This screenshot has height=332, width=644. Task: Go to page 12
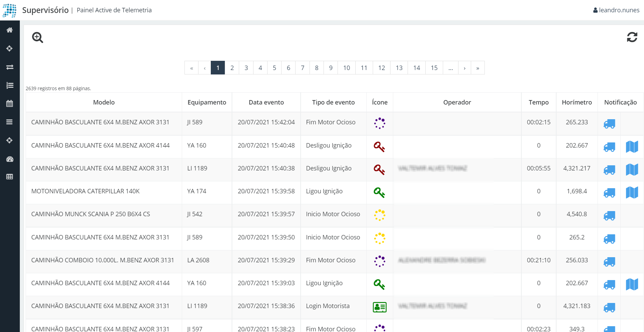point(382,68)
